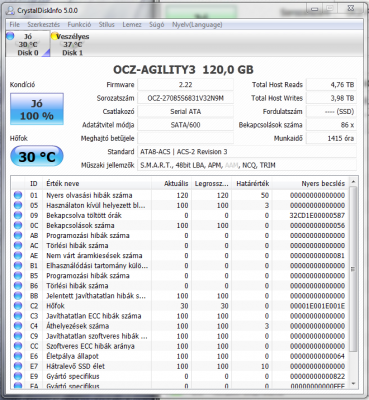This screenshot has height=400, width=369.
Task: Open the Funkció menu
Action: tap(79, 25)
